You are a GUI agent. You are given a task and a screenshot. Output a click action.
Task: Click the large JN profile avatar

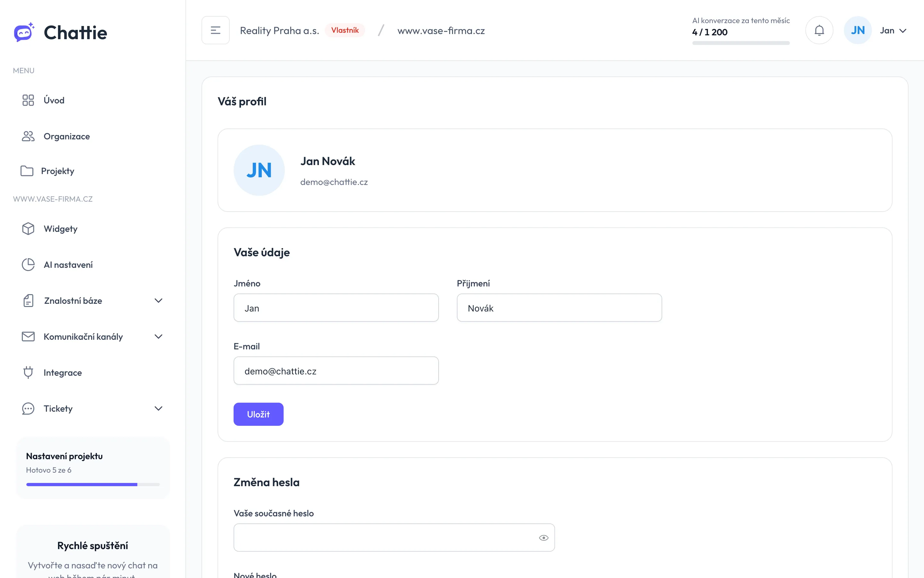(259, 170)
